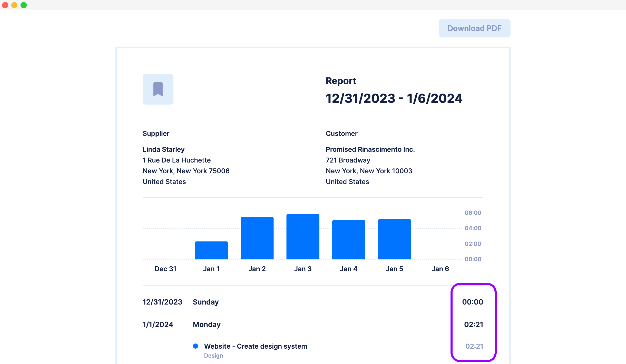Click the Sunday weekday label
The width and height of the screenshot is (626, 364).
206,302
